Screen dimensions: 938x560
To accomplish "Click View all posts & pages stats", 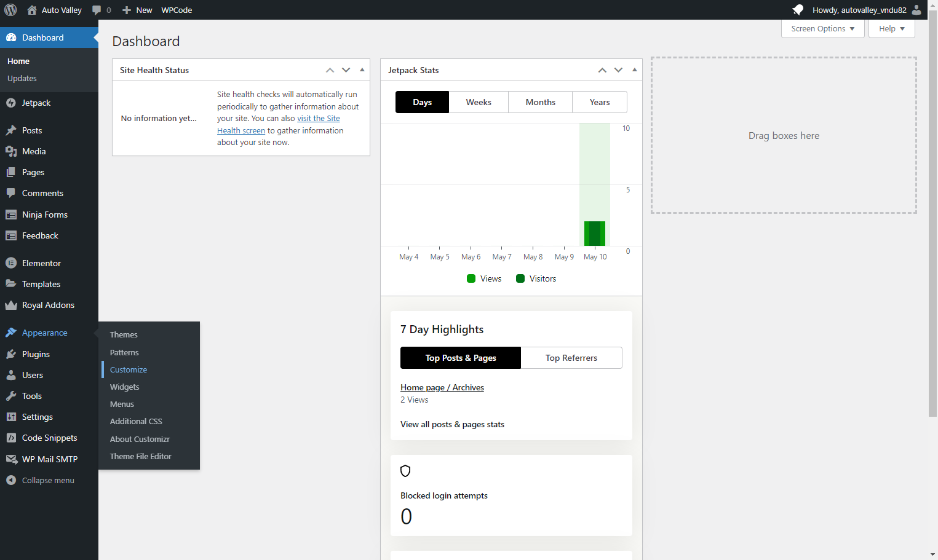I will click(x=452, y=424).
